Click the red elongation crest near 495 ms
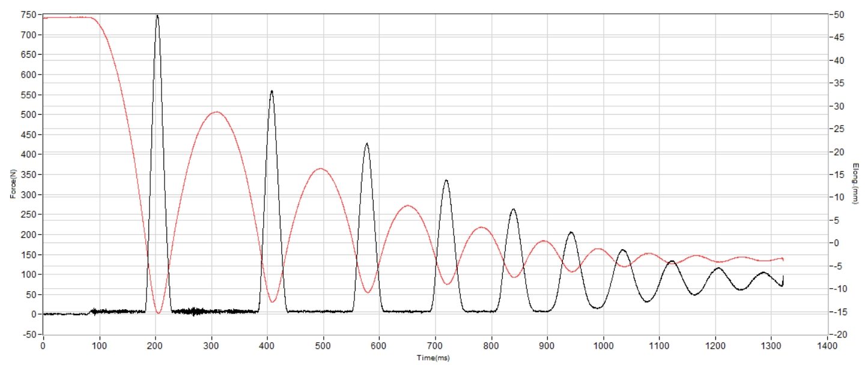The image size is (868, 365). [x=320, y=169]
